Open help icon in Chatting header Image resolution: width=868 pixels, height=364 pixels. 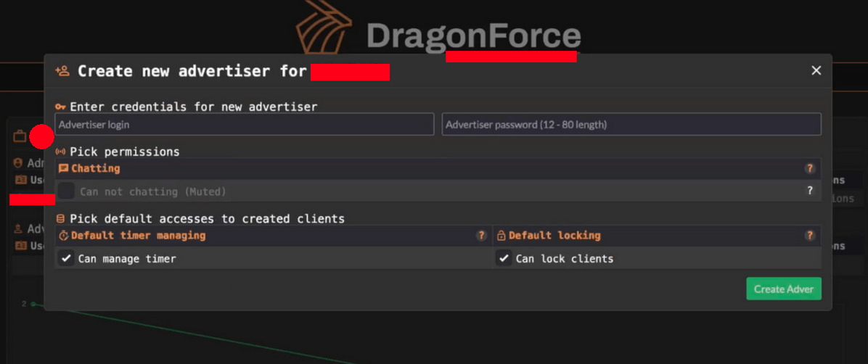pos(810,169)
